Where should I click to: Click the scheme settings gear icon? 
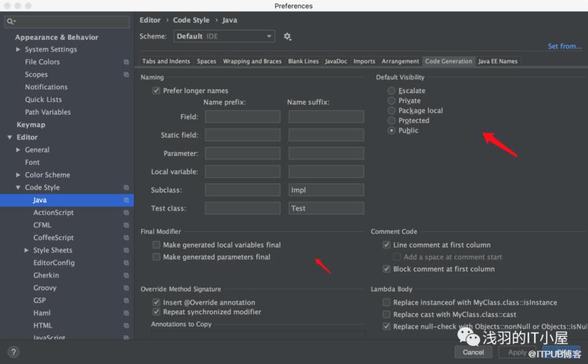(x=287, y=36)
